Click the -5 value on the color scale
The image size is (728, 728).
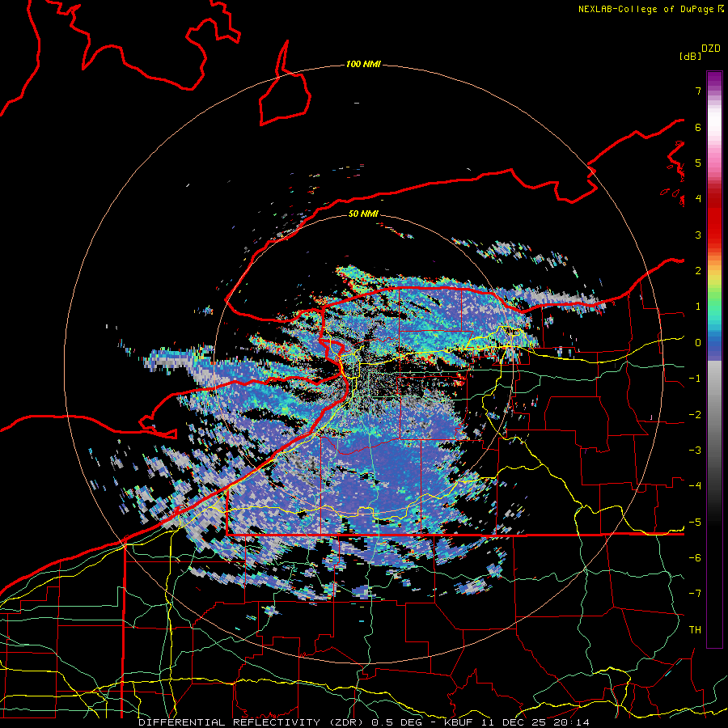695,523
